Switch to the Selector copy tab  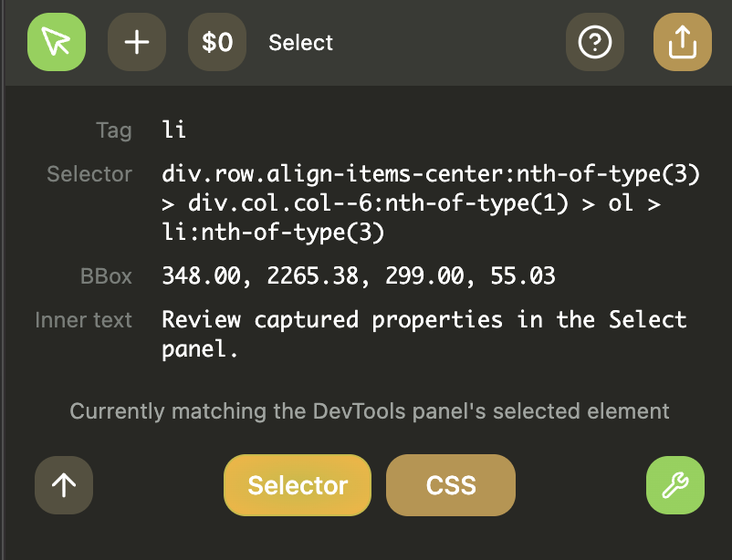[298, 485]
